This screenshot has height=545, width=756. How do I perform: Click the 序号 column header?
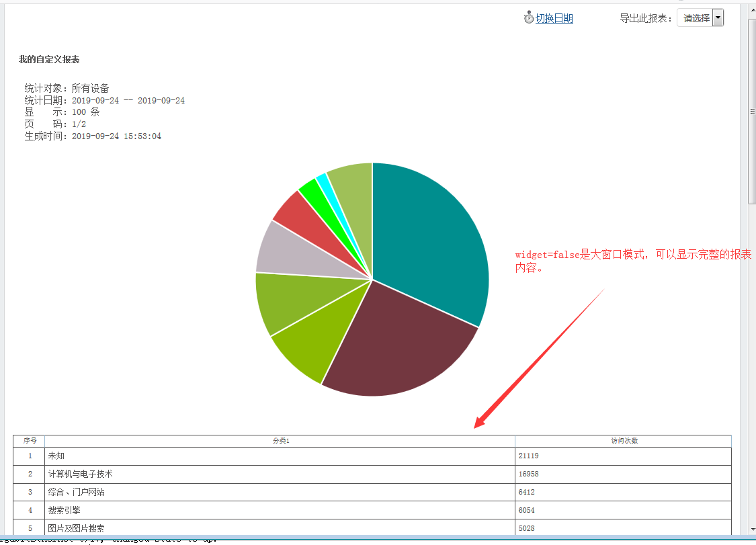(29, 441)
